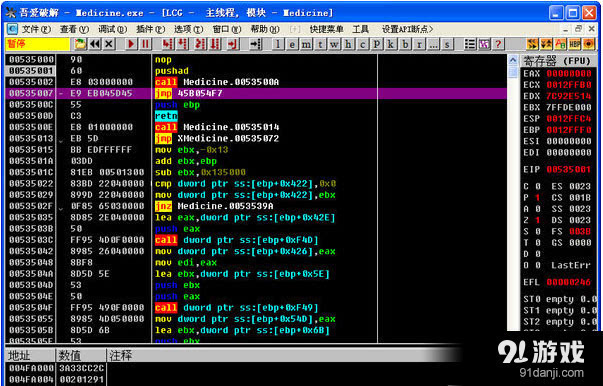The height and width of the screenshot is (386, 603).
Task: Open appearance options with the purple icon
Action: click(x=484, y=44)
